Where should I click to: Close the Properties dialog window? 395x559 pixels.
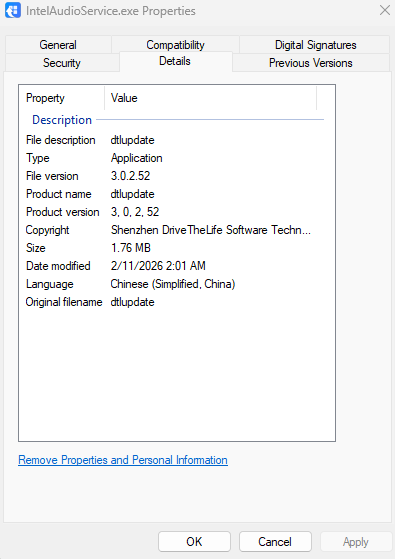point(385,10)
